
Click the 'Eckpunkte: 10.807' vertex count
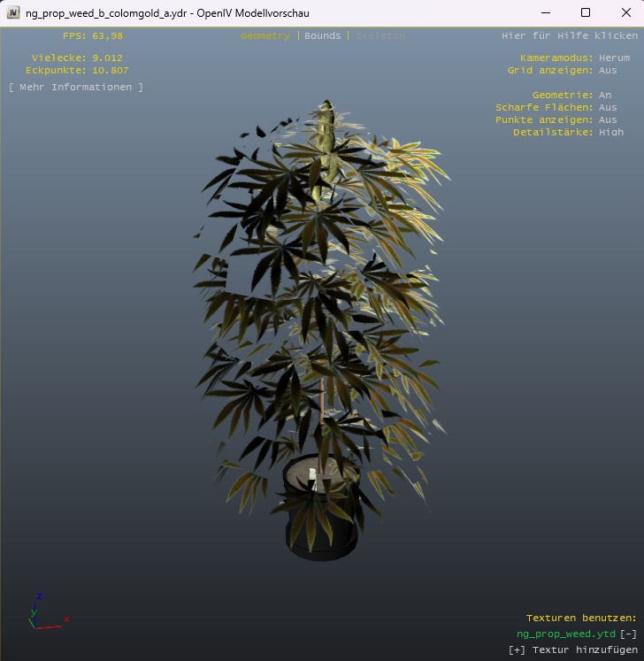pos(77,71)
